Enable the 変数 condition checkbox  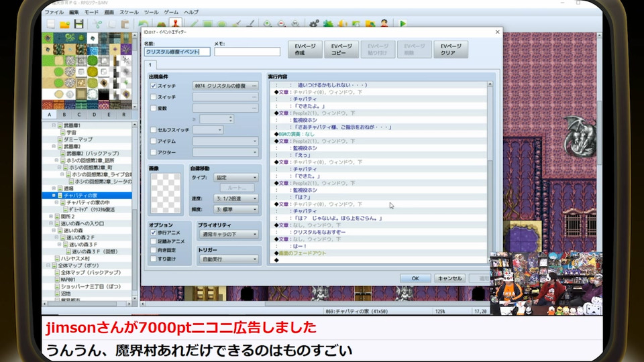tap(153, 108)
